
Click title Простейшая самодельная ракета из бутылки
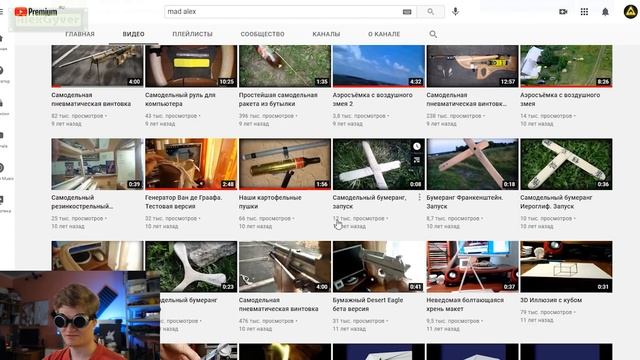pyautogui.click(x=278, y=99)
